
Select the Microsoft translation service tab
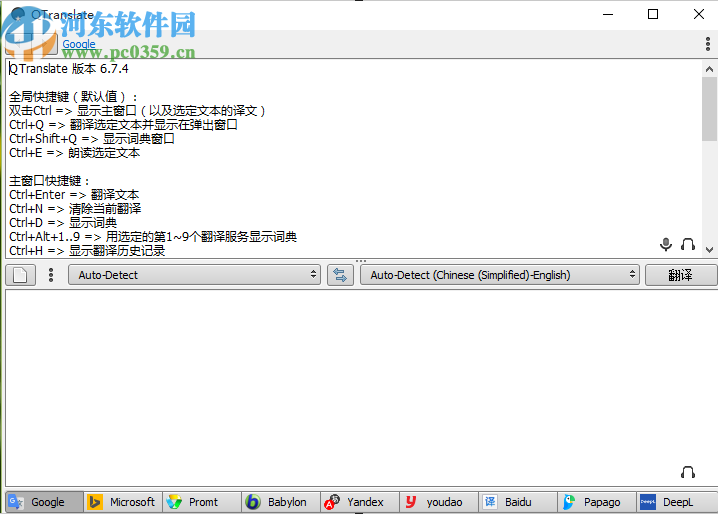123,502
